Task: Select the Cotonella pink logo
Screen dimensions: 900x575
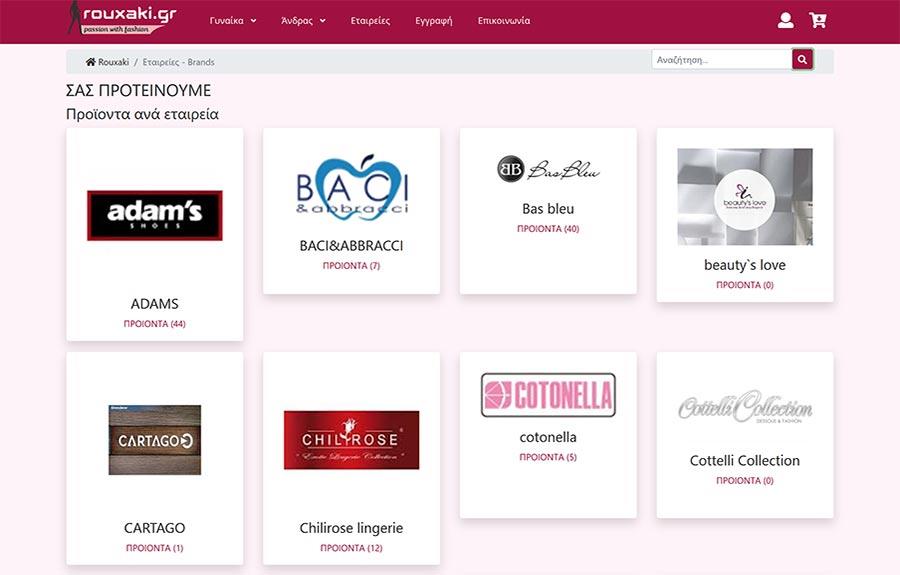Action: click(548, 395)
